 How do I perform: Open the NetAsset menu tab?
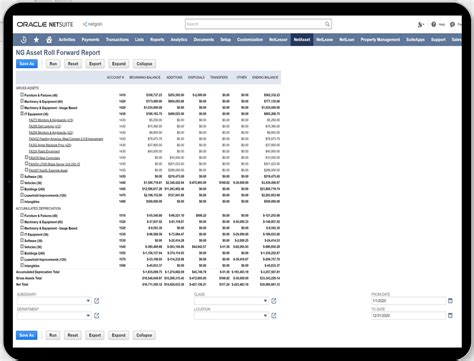[302, 40]
